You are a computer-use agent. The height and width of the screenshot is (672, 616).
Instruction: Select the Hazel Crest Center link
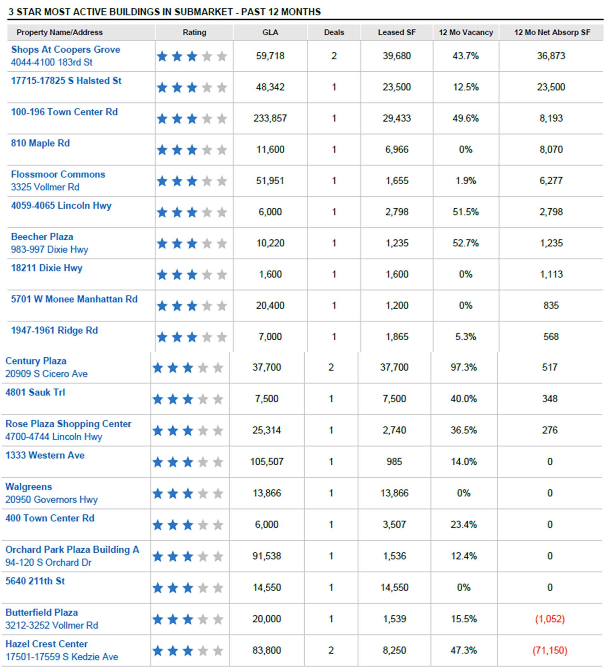pos(46,644)
